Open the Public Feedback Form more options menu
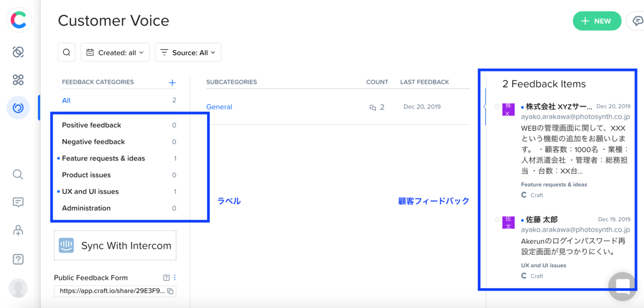Image resolution: width=644 pixels, height=308 pixels. [x=174, y=278]
